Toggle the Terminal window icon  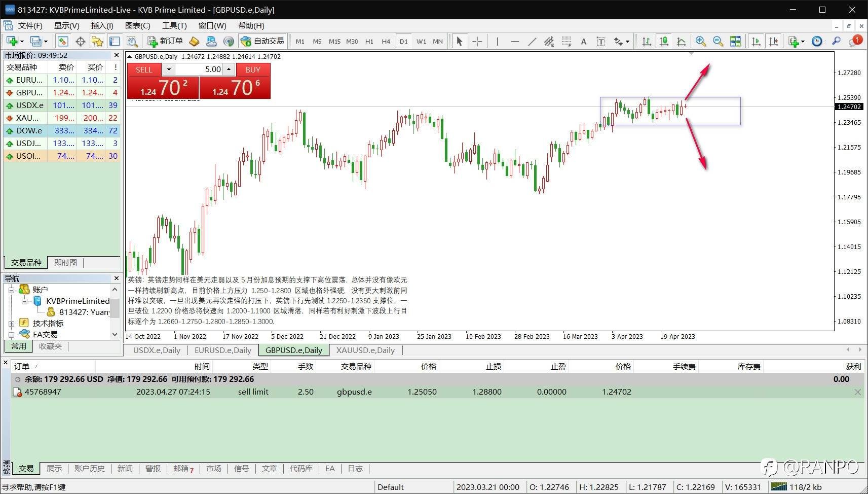point(115,41)
